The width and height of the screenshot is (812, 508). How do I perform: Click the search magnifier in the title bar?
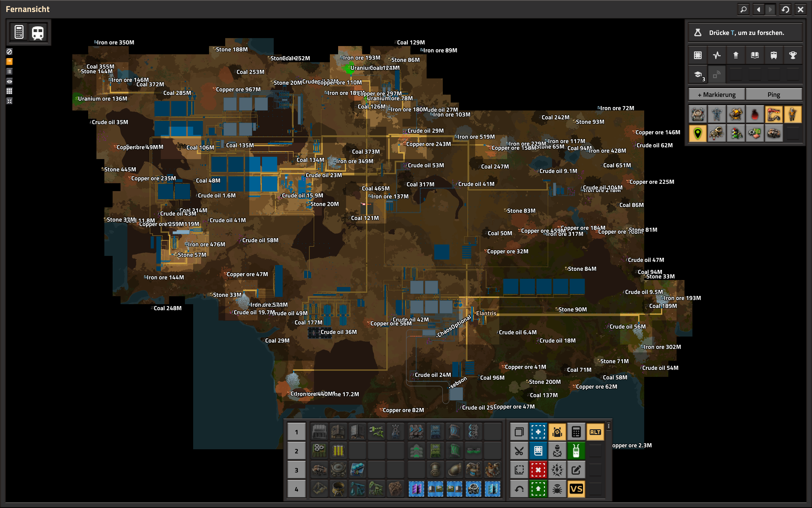click(743, 10)
